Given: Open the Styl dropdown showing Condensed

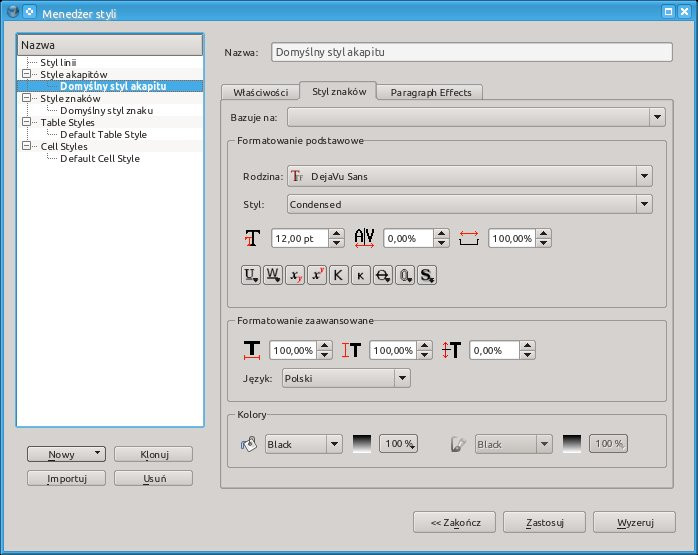Looking at the screenshot, I should coord(469,204).
